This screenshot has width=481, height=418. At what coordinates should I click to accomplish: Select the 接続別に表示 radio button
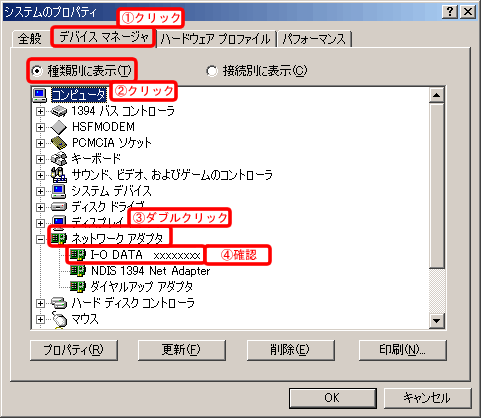pos(211,71)
